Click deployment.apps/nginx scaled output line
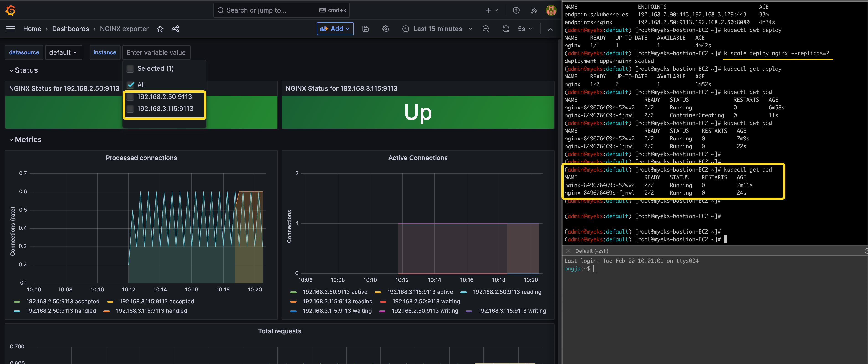The width and height of the screenshot is (868, 364). point(609,61)
